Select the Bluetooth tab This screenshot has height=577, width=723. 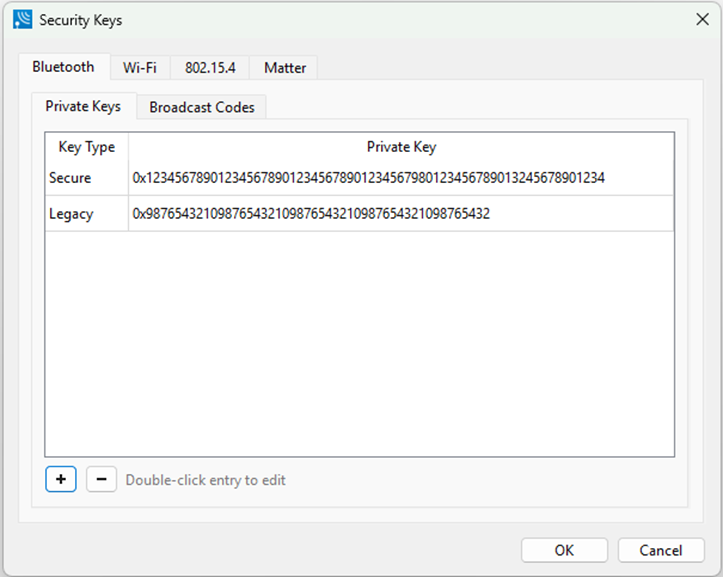point(64,67)
